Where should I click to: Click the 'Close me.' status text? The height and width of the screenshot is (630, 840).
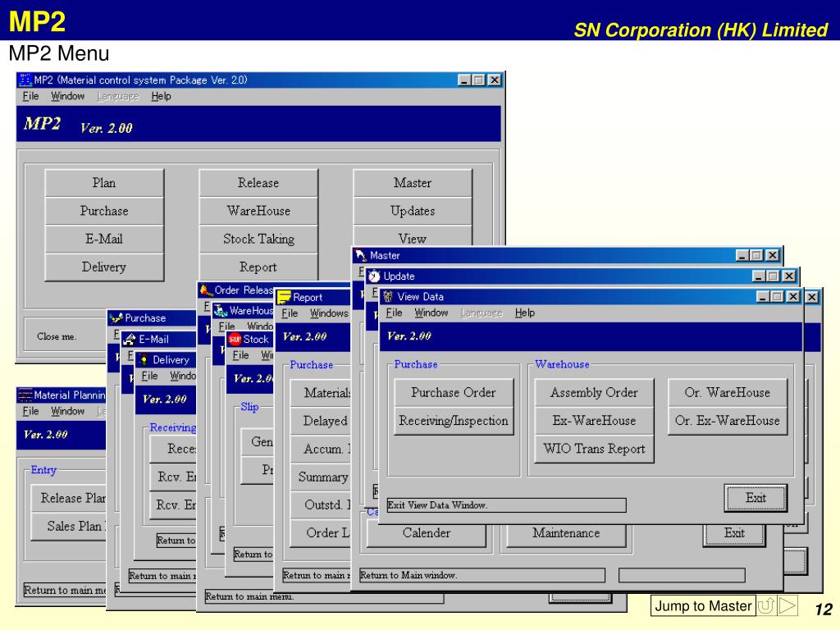coord(57,336)
